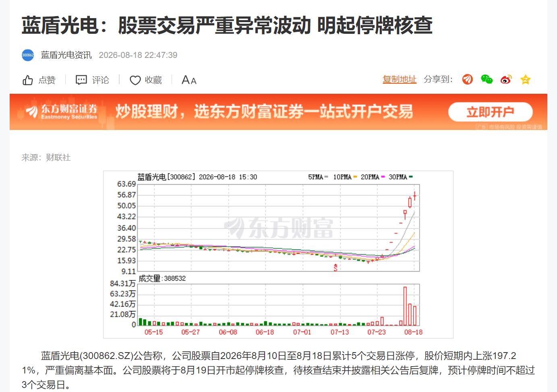Viewport: 557px width, 392px height.
Task: Click the 05-15 date axis label
Action: click(x=154, y=332)
